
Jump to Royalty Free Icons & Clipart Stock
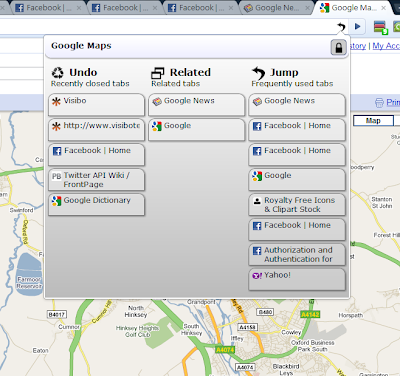[x=297, y=204]
